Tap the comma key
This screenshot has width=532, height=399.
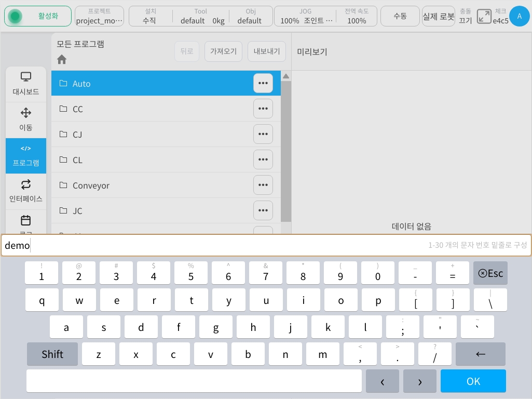point(360,354)
